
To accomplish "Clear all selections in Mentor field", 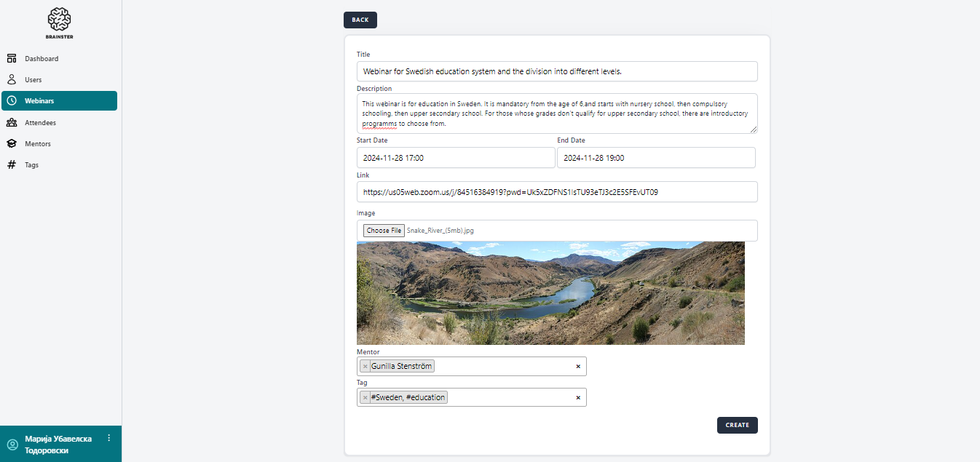I will point(578,367).
